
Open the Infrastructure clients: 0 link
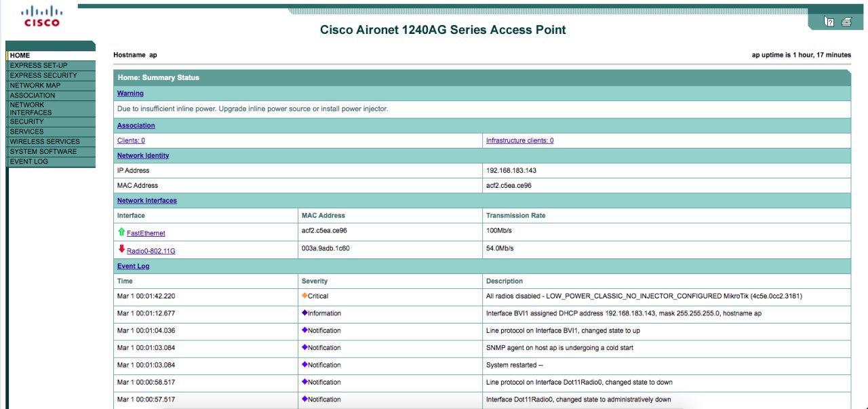pos(519,140)
